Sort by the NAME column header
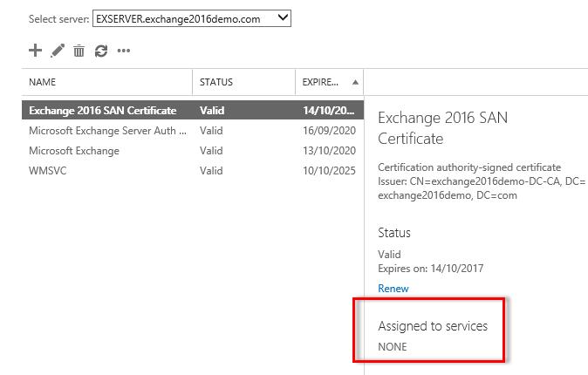Image resolution: width=588 pixels, height=375 pixels. pyautogui.click(x=107, y=82)
